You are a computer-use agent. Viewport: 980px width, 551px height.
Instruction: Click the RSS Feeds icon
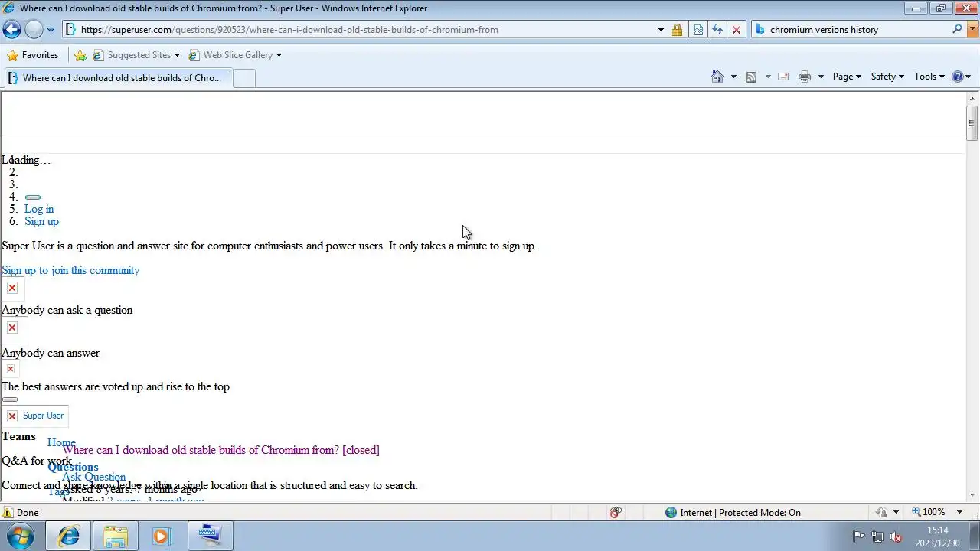(x=751, y=77)
